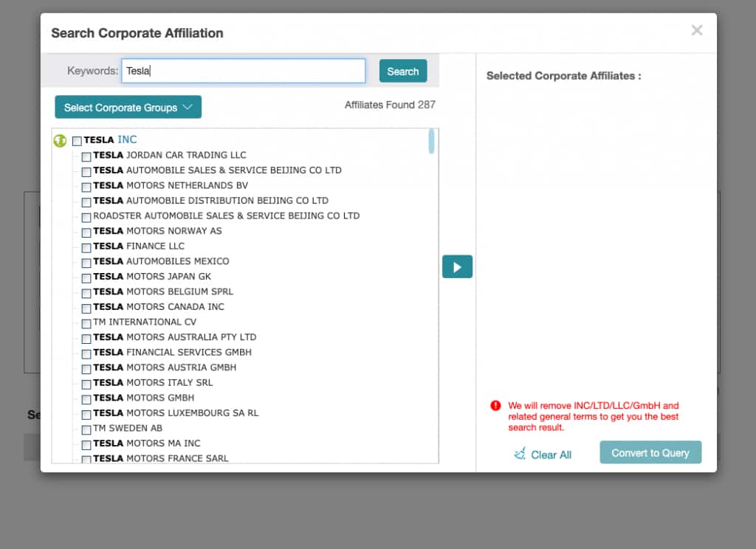Click the 'Search Corporate Affiliation' dialog title

(137, 32)
